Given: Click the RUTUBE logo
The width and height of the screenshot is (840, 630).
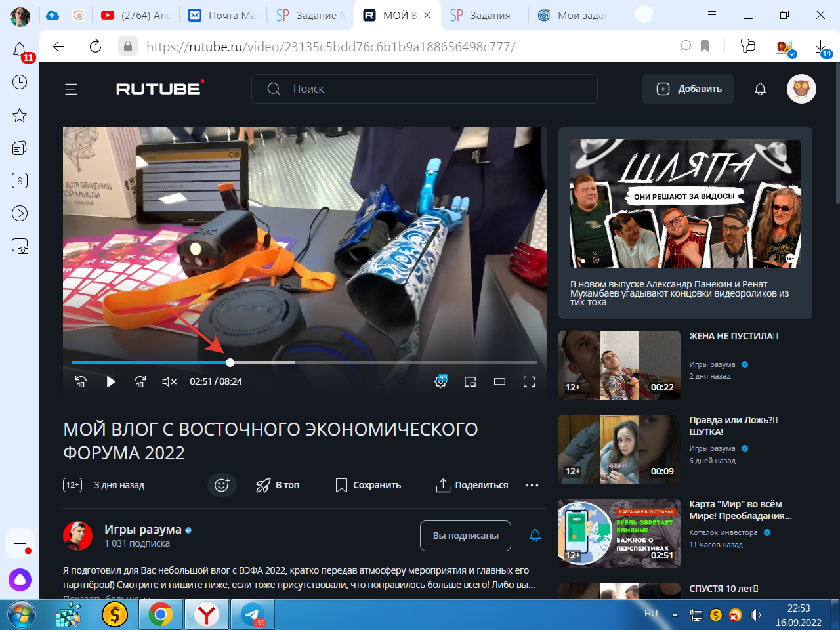Looking at the screenshot, I should 159,88.
